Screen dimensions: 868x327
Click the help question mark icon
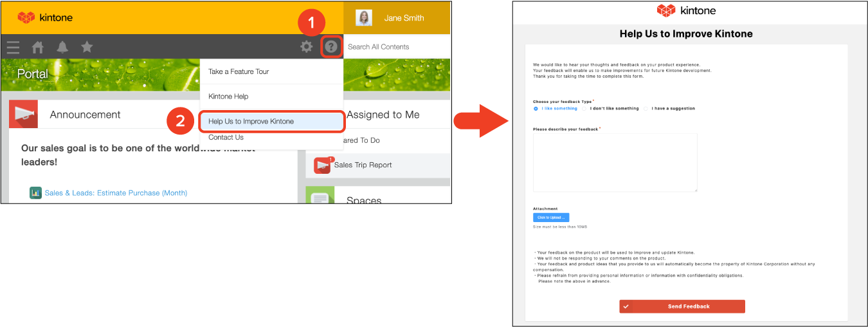(331, 46)
